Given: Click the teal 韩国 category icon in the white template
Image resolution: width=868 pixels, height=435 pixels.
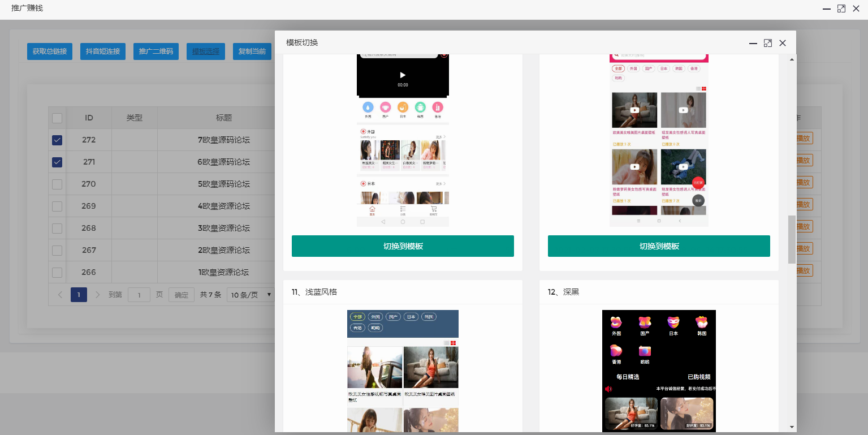Looking at the screenshot, I should (420, 106).
